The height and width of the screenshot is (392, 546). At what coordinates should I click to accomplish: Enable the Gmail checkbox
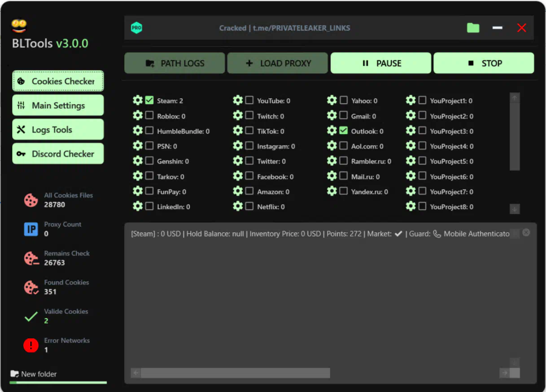click(x=344, y=116)
